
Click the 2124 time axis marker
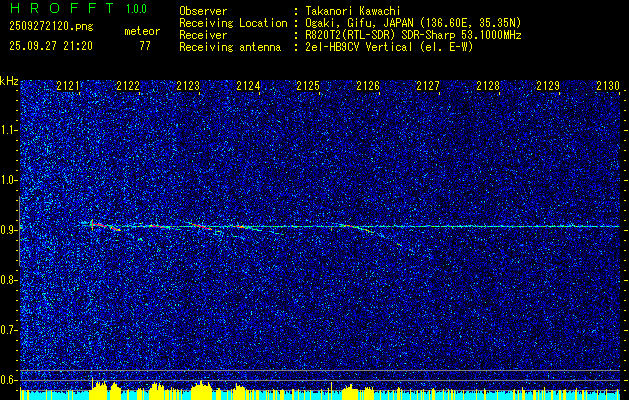click(x=248, y=86)
